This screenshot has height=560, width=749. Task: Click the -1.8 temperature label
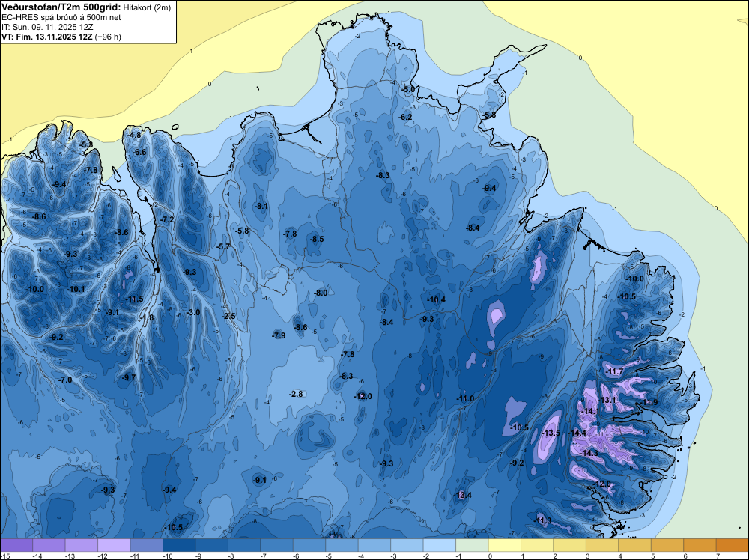pos(147,317)
